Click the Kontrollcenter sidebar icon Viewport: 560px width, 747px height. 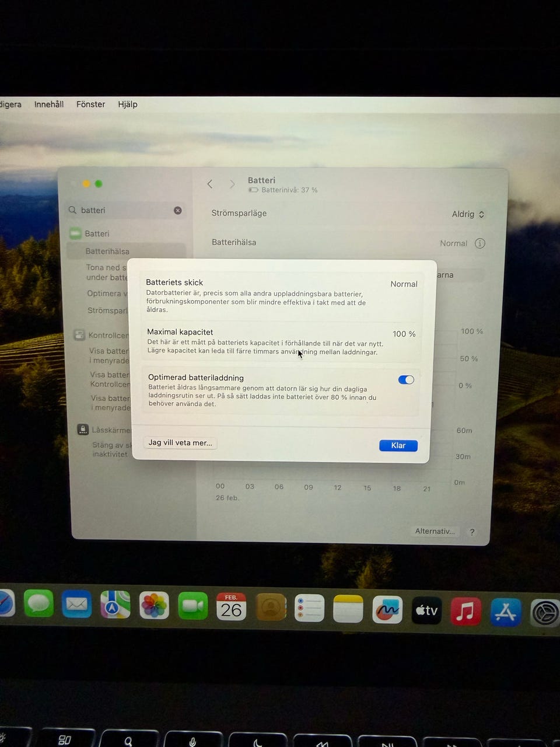79,335
